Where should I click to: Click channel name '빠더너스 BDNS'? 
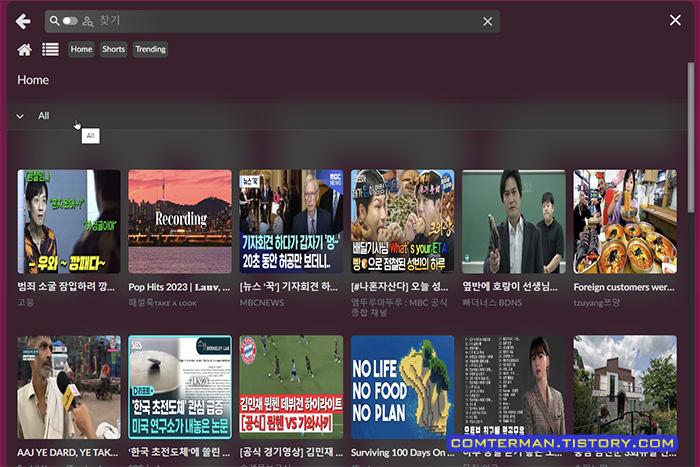tap(492, 302)
